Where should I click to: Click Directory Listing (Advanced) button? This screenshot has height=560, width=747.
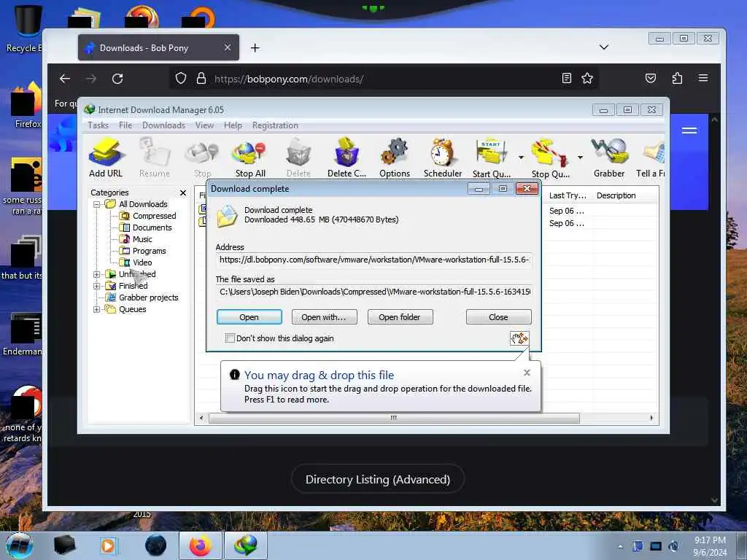coord(378,479)
